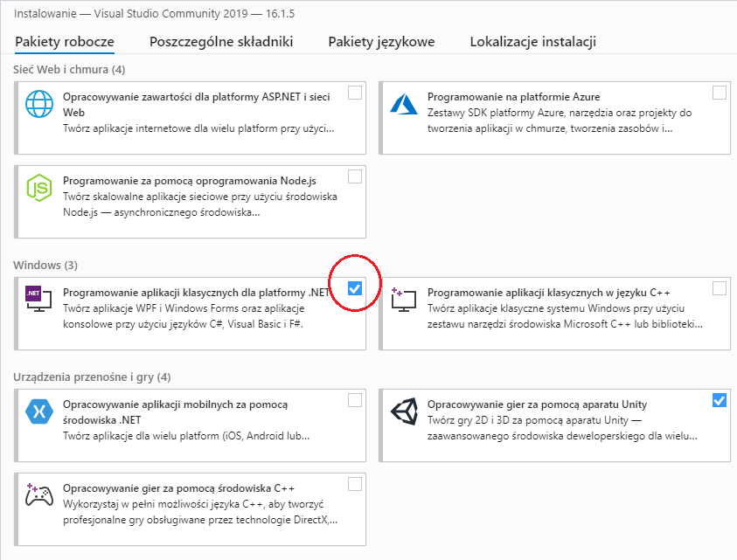Click the Azure platform logo icon

(x=404, y=104)
